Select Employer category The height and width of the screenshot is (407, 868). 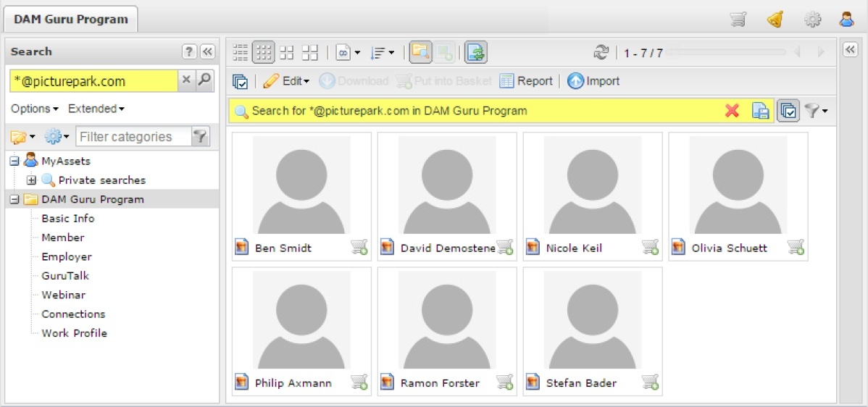67,256
